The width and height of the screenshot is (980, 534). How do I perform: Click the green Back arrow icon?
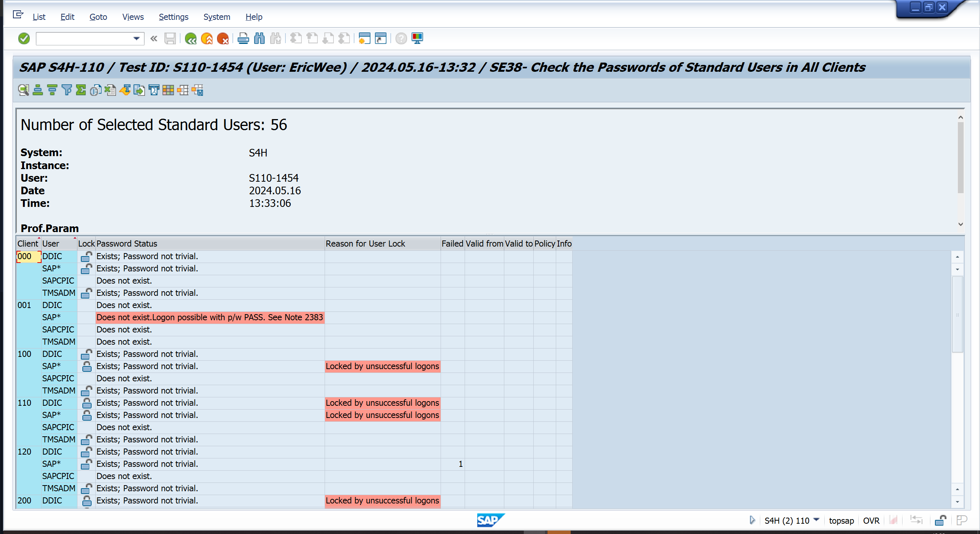190,39
